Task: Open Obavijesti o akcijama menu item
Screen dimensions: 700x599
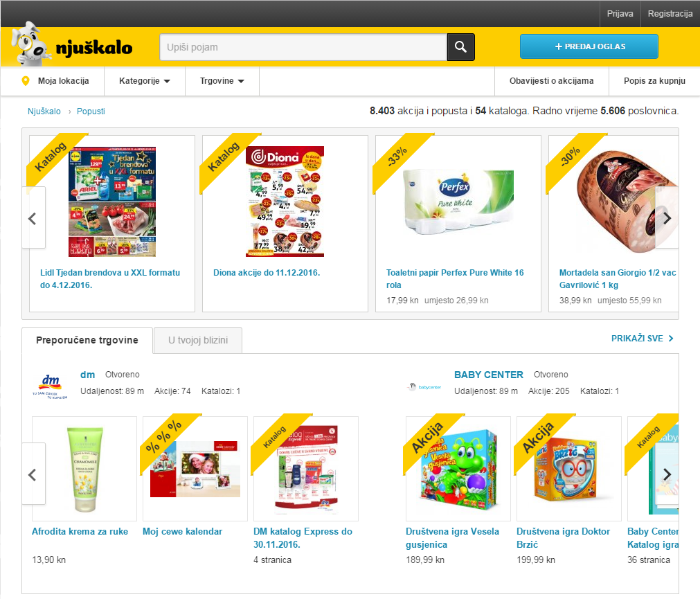Action: click(551, 81)
